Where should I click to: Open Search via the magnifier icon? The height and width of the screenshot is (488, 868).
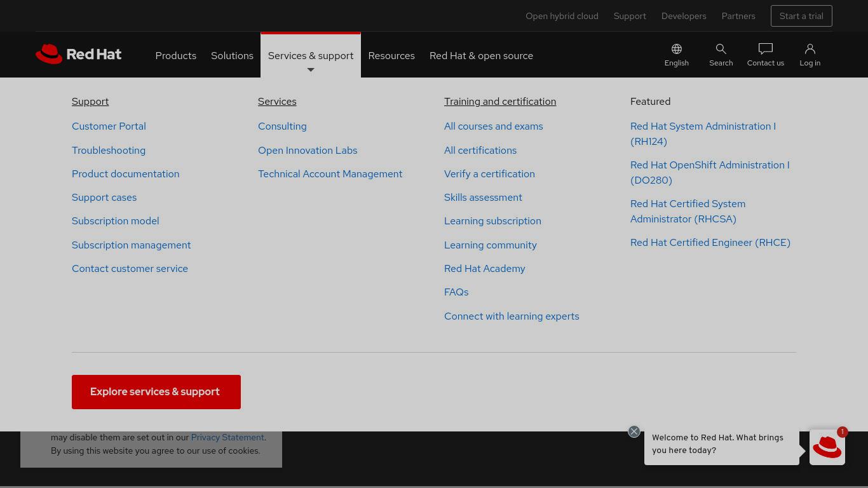click(x=721, y=49)
